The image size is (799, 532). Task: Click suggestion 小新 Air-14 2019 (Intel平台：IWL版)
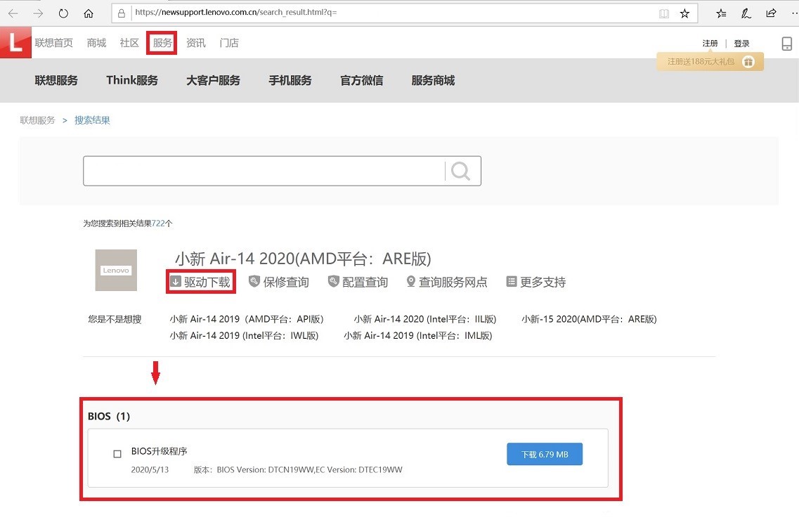tap(244, 335)
